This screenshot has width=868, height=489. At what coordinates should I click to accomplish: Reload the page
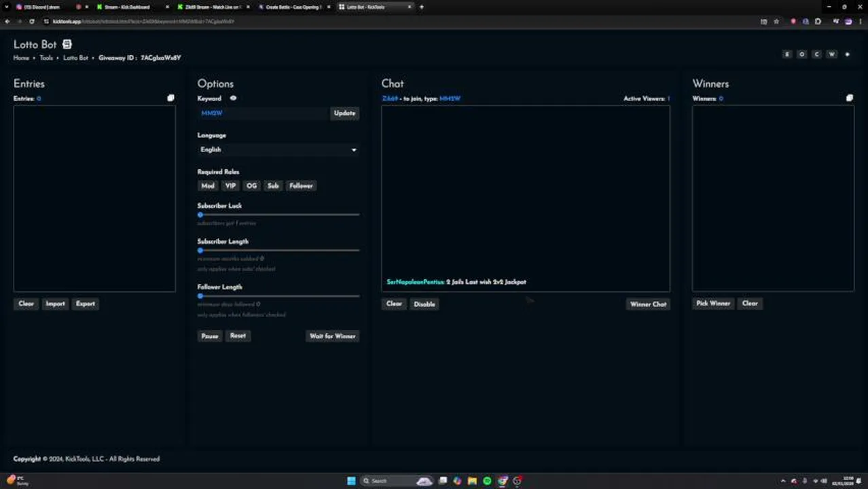click(x=31, y=22)
